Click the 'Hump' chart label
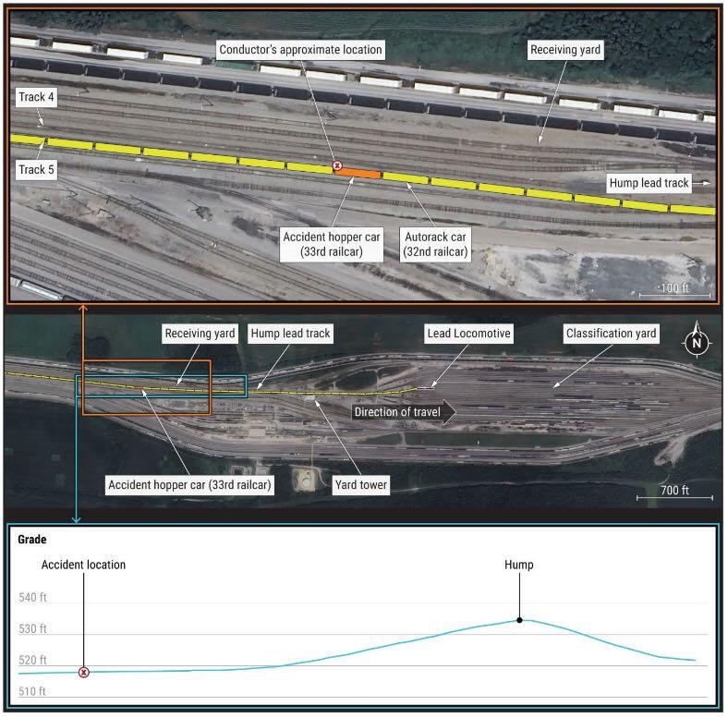The image size is (728, 718). coord(519,565)
